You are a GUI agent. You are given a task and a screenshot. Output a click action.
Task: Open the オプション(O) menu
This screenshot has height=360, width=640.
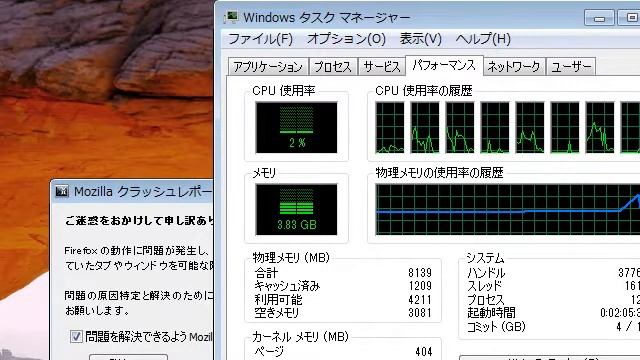pyautogui.click(x=346, y=39)
